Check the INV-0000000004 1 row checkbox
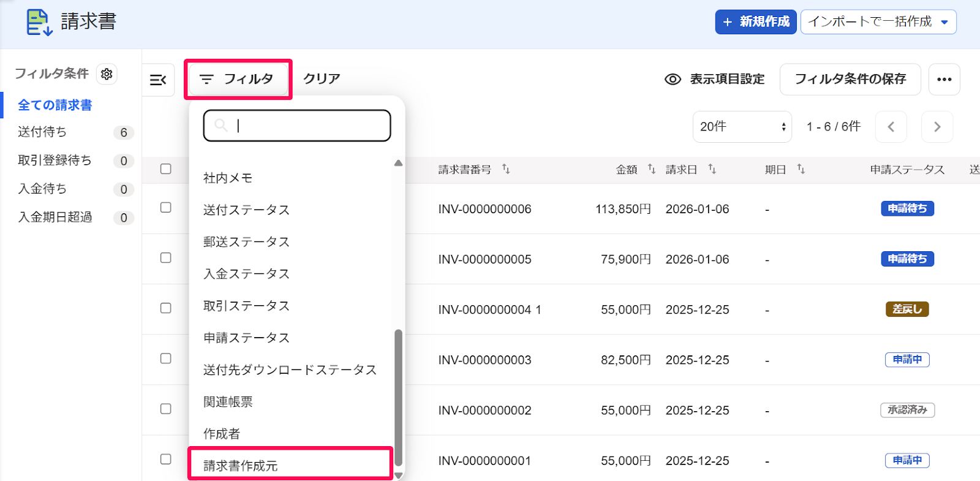The height and width of the screenshot is (481, 980). (166, 308)
